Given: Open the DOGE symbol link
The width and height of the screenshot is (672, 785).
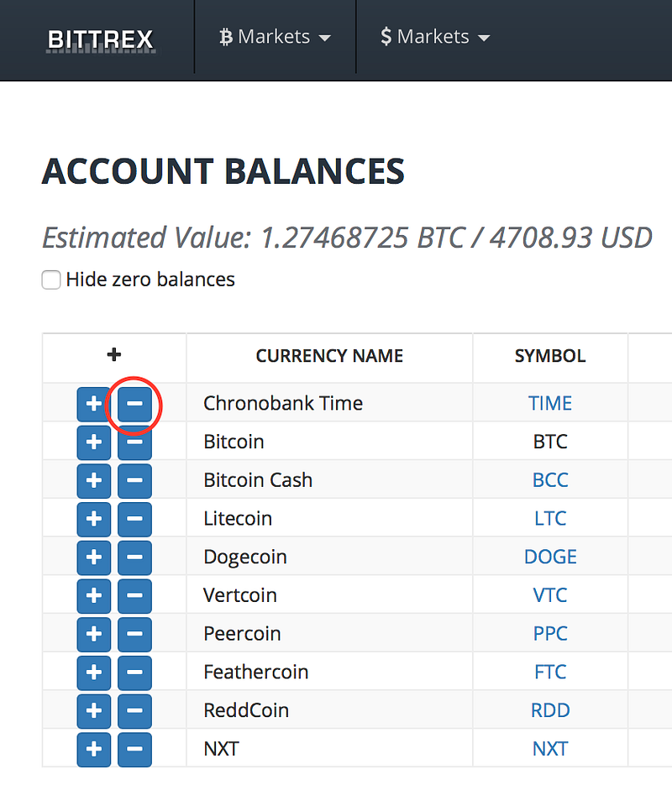Looking at the screenshot, I should (550, 557).
